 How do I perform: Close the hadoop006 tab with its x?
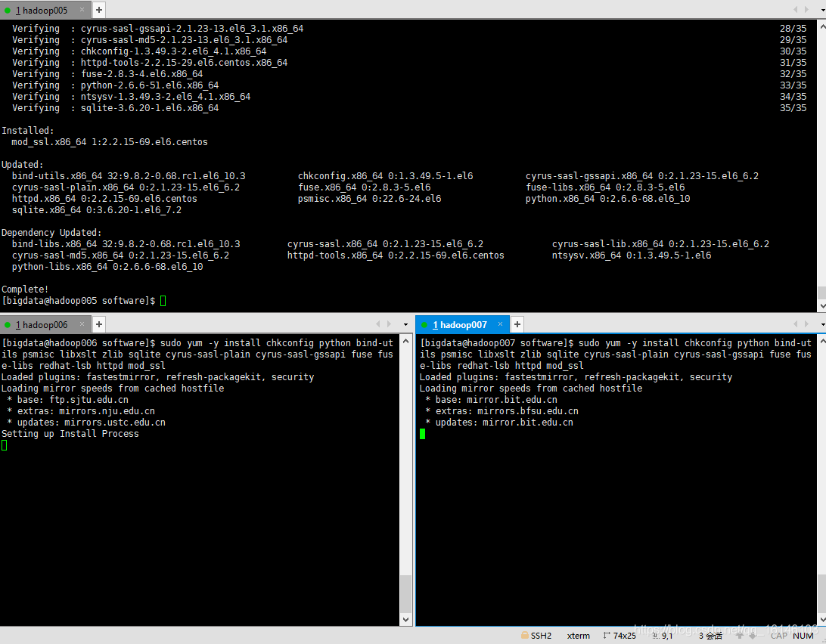pos(82,324)
